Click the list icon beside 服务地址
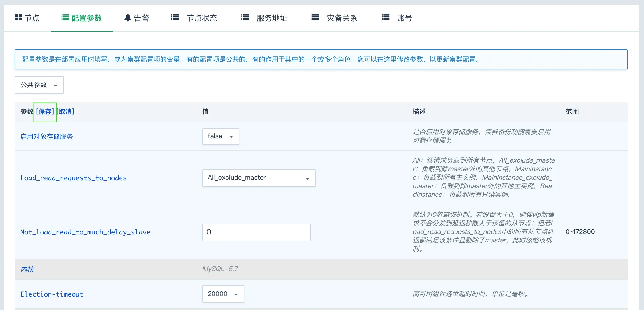Image resolution: width=644 pixels, height=310 pixels. pyautogui.click(x=245, y=18)
